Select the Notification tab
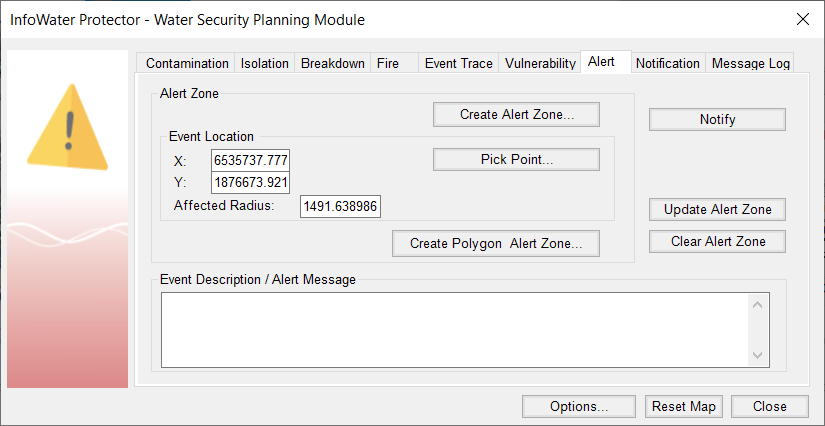The height and width of the screenshot is (426, 825). [667, 63]
